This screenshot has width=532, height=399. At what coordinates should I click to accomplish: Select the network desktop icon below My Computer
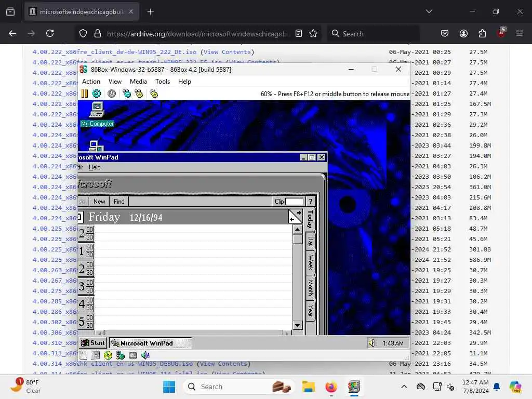click(x=96, y=145)
